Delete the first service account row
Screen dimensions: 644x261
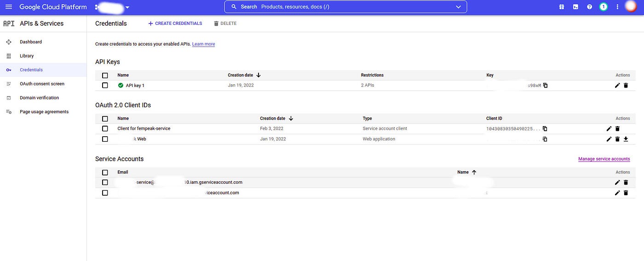click(x=626, y=182)
